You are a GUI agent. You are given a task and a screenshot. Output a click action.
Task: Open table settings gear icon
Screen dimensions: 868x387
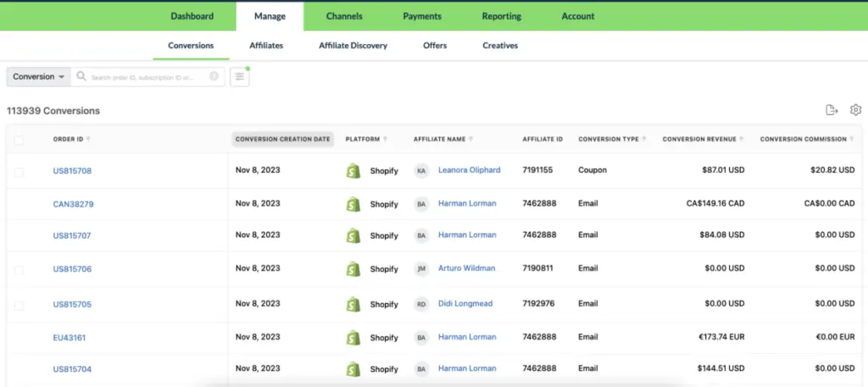coord(855,110)
